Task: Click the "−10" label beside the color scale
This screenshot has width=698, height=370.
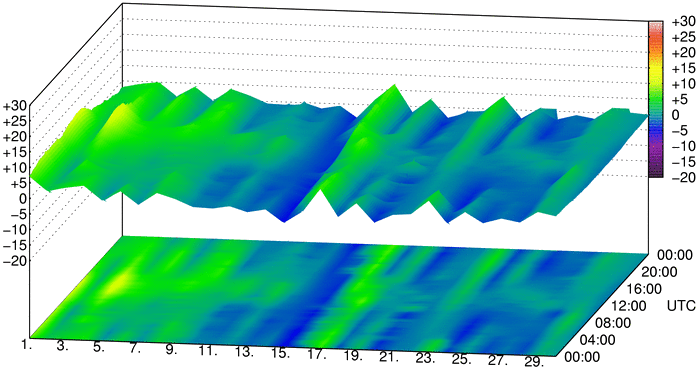Action: [x=683, y=146]
